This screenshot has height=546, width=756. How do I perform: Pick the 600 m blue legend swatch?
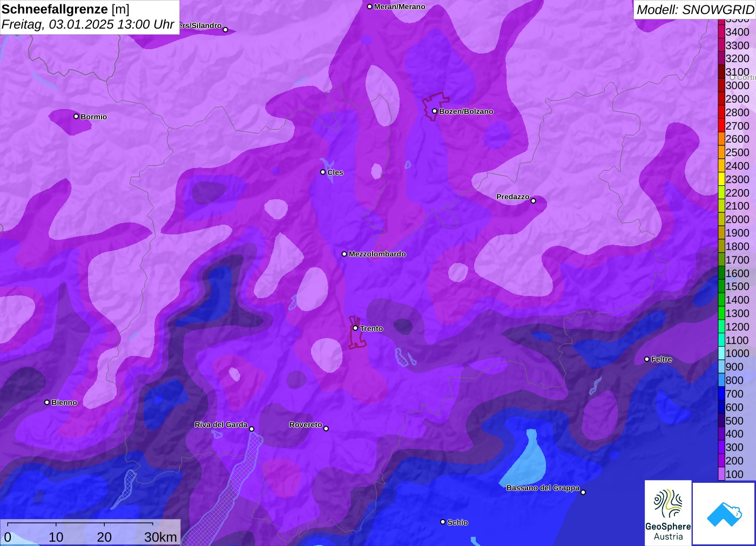721,407
